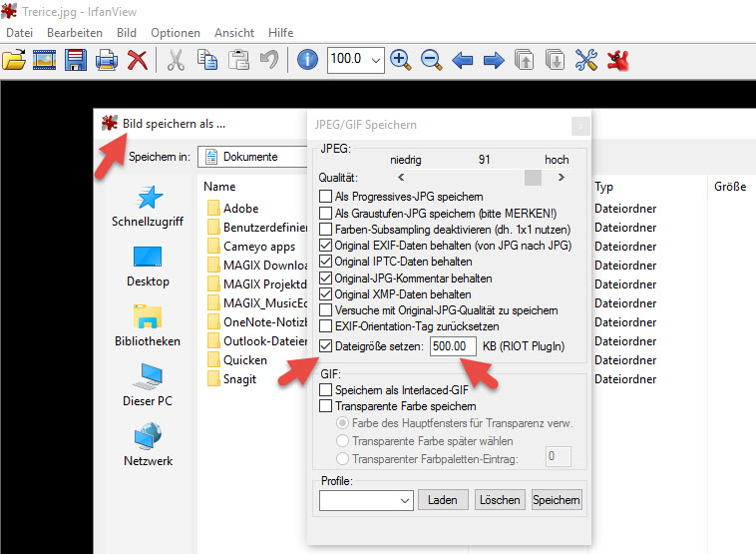
Task: Open the Bearbeiten menu
Action: tap(75, 33)
